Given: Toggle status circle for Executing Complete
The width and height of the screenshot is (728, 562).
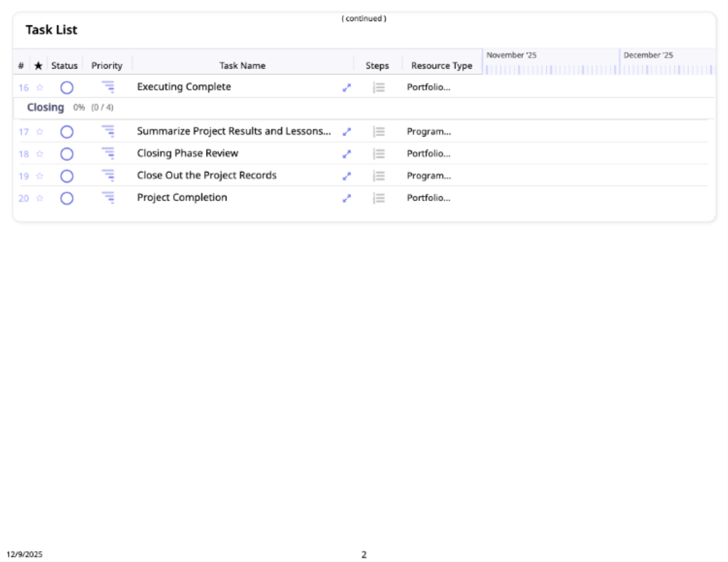Looking at the screenshot, I should (x=67, y=87).
